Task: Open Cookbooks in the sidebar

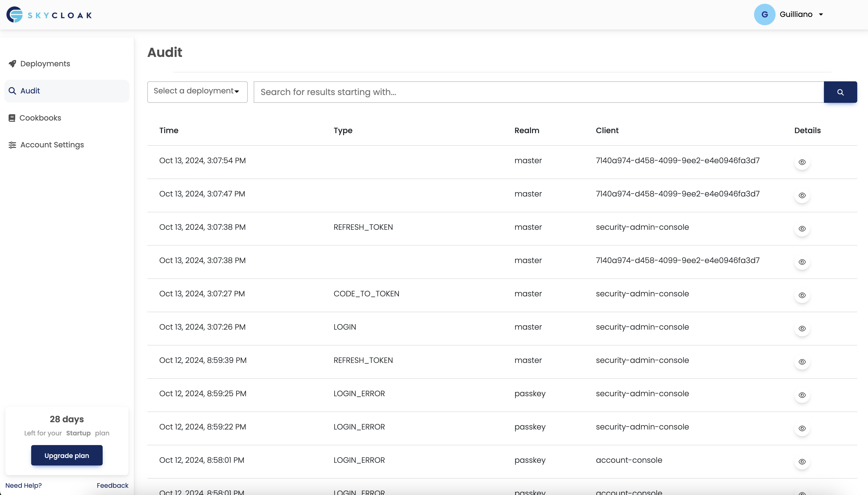Action: point(40,118)
